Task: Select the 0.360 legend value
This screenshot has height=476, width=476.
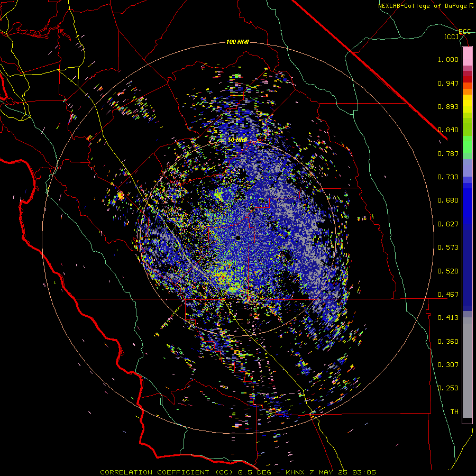Action: click(x=448, y=342)
